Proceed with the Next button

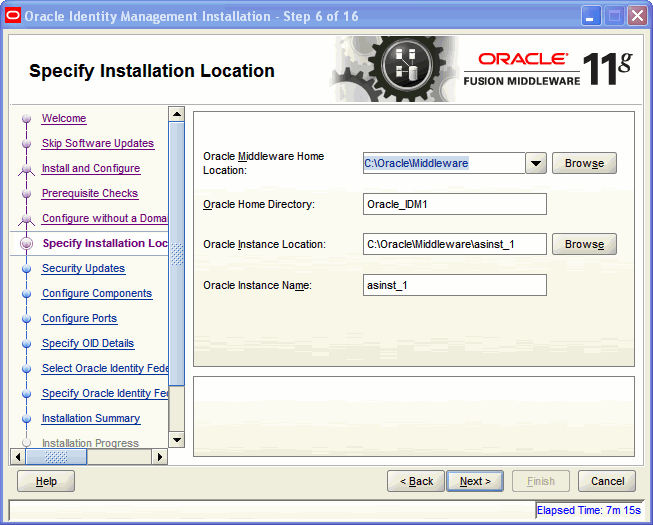475,481
